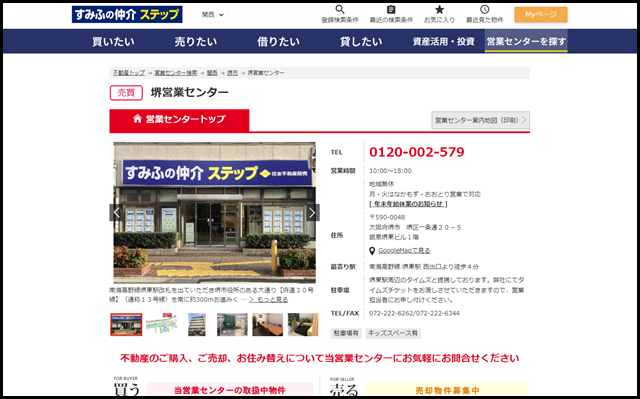The width and height of the screenshot is (640, 399).
Task: Select 貸したい in the navigation bar
Action: [361, 41]
